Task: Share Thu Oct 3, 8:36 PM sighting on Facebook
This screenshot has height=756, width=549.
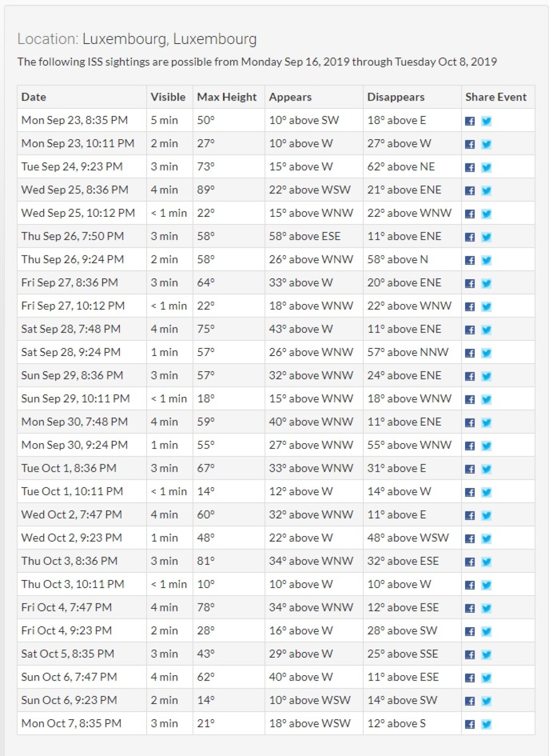Action: point(470,562)
